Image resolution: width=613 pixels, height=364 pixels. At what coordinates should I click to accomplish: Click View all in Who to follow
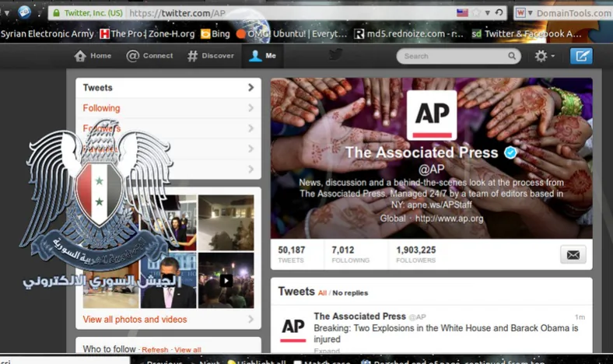tap(187, 349)
